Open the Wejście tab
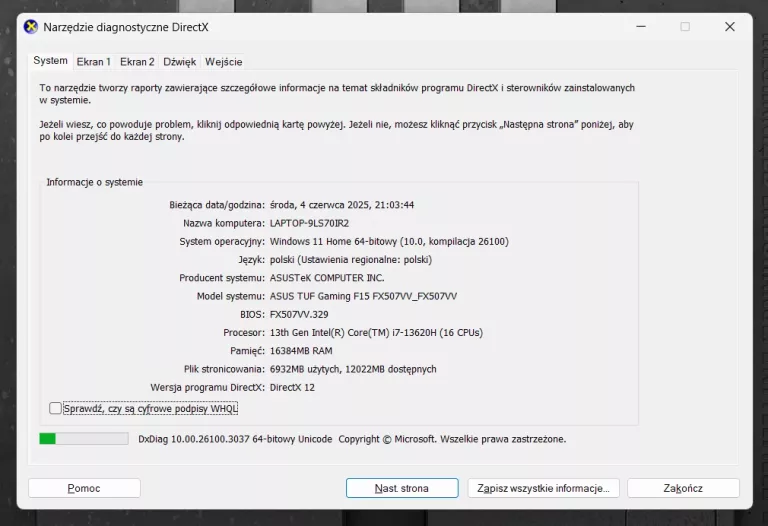The image size is (768, 526). click(x=223, y=62)
